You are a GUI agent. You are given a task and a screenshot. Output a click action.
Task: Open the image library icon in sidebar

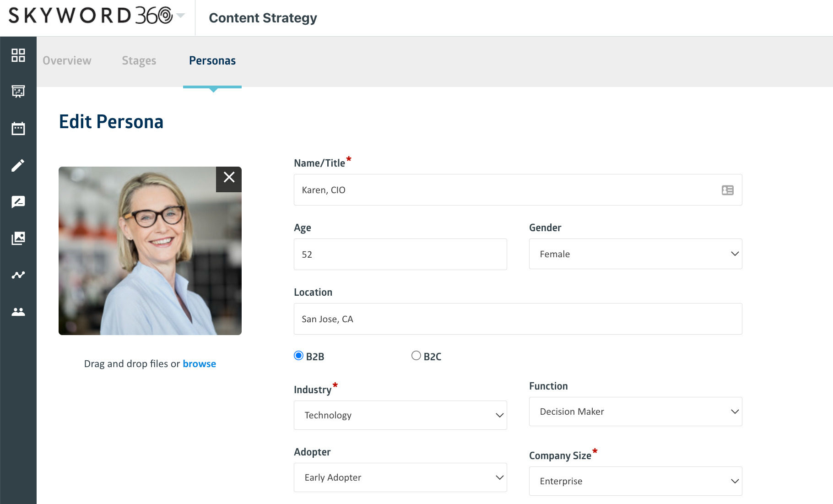(18, 238)
